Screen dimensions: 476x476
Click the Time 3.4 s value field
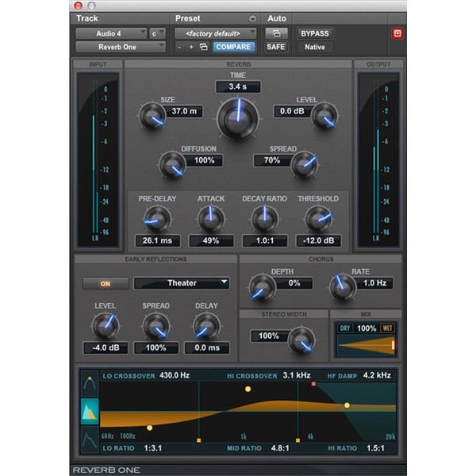(x=238, y=86)
